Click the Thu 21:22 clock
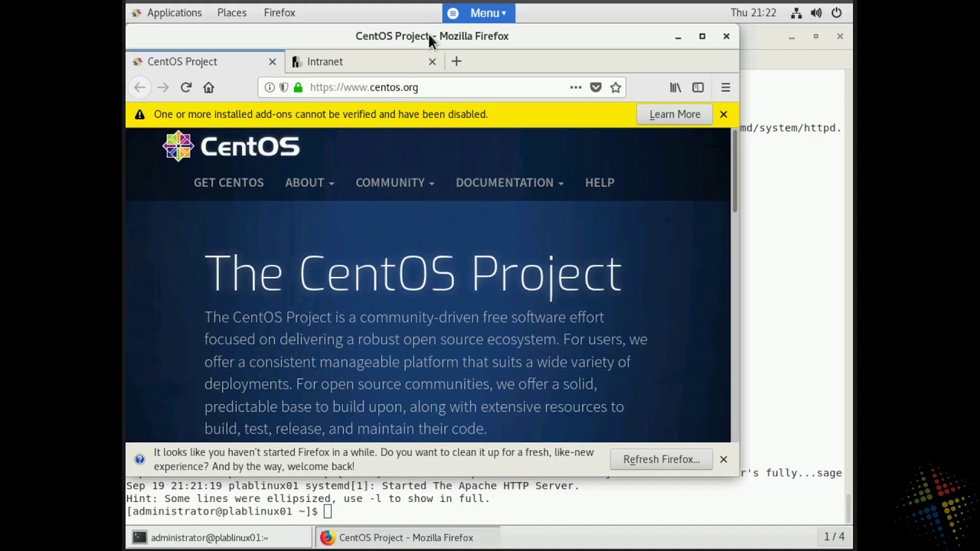This screenshot has height=551, width=980. [753, 12]
